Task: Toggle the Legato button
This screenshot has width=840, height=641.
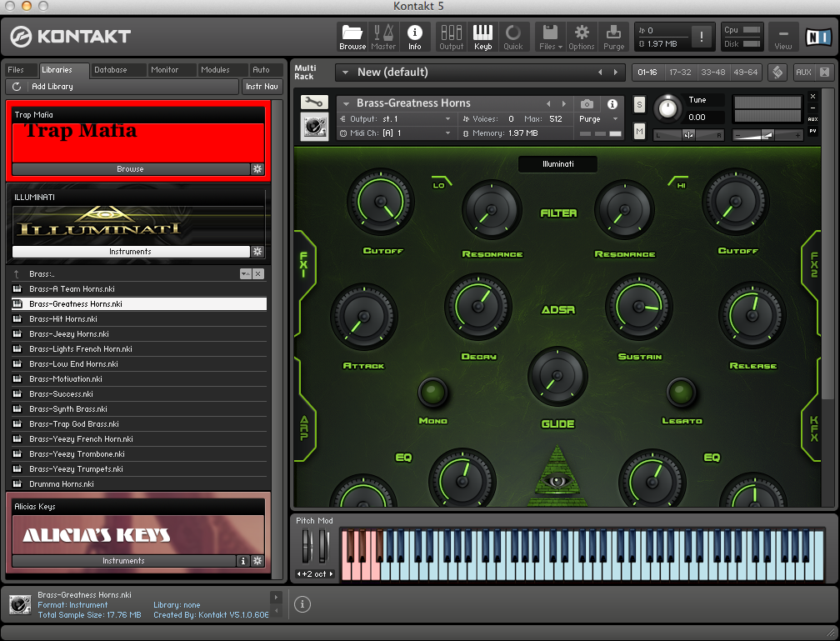Action: [682, 393]
